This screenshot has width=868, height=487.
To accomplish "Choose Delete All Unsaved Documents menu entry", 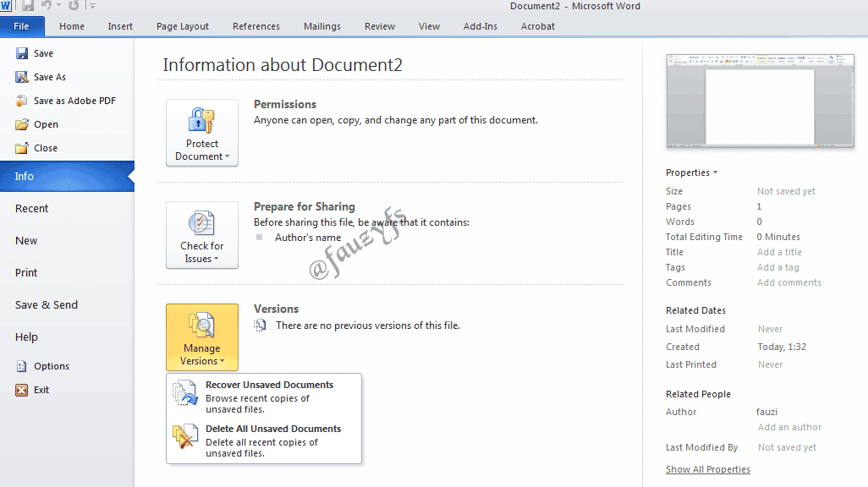I will coord(264,440).
